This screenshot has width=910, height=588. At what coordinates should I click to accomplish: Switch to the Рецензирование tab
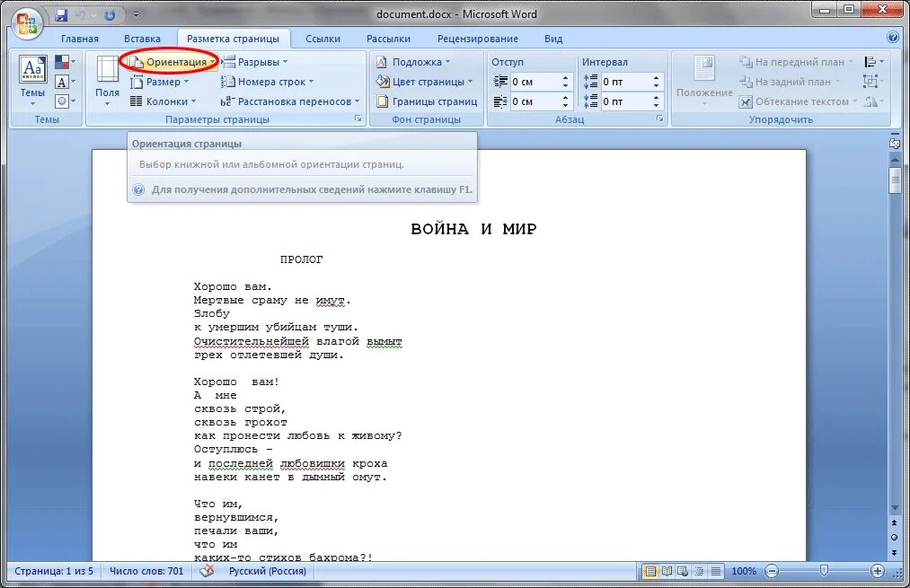(x=478, y=39)
